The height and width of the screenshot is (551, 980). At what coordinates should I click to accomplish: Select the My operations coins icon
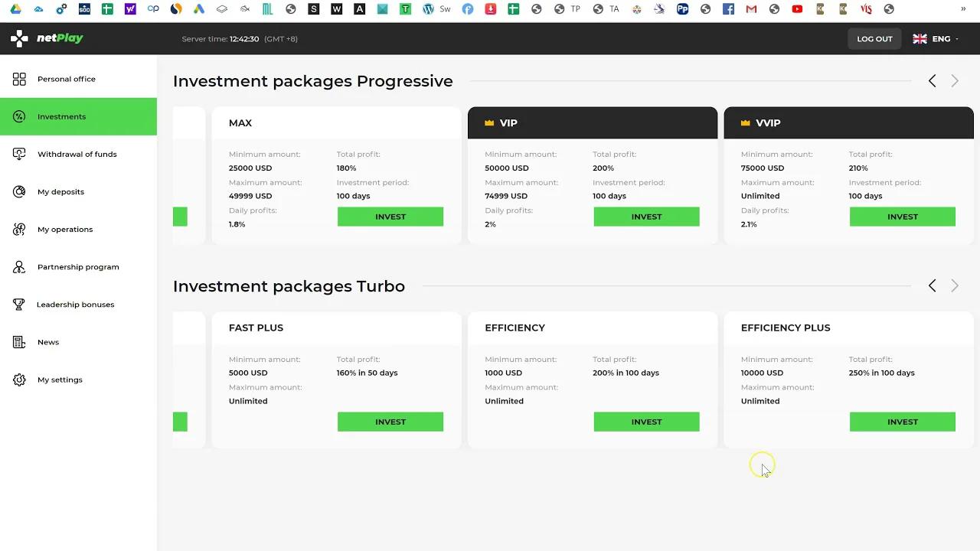click(x=19, y=229)
